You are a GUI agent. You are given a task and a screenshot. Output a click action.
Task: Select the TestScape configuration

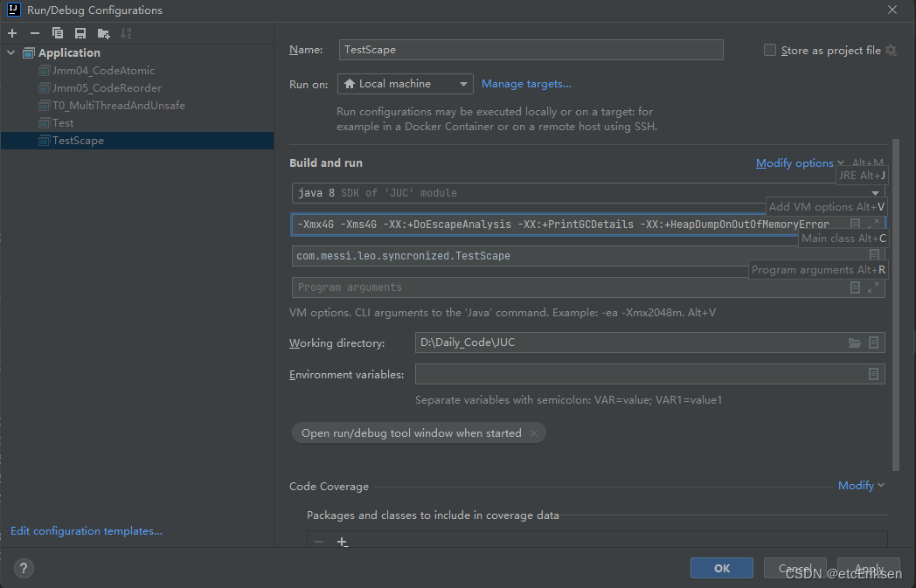click(136, 141)
